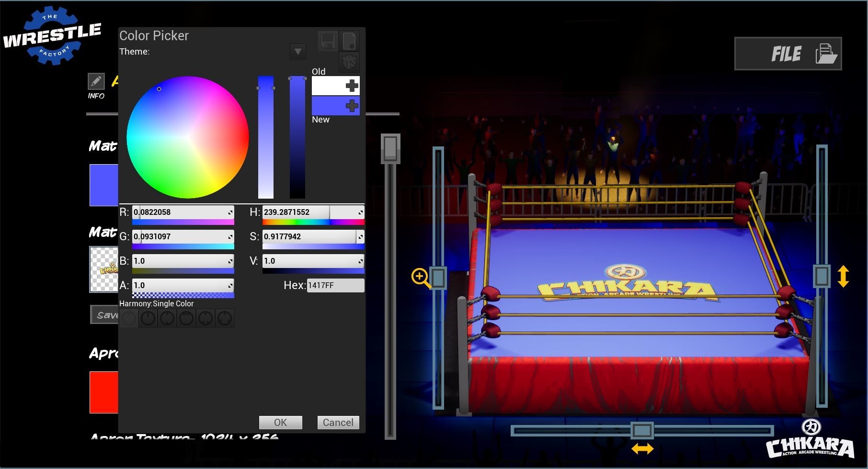
Task: Expand the H field corner arrow
Action: [361, 212]
